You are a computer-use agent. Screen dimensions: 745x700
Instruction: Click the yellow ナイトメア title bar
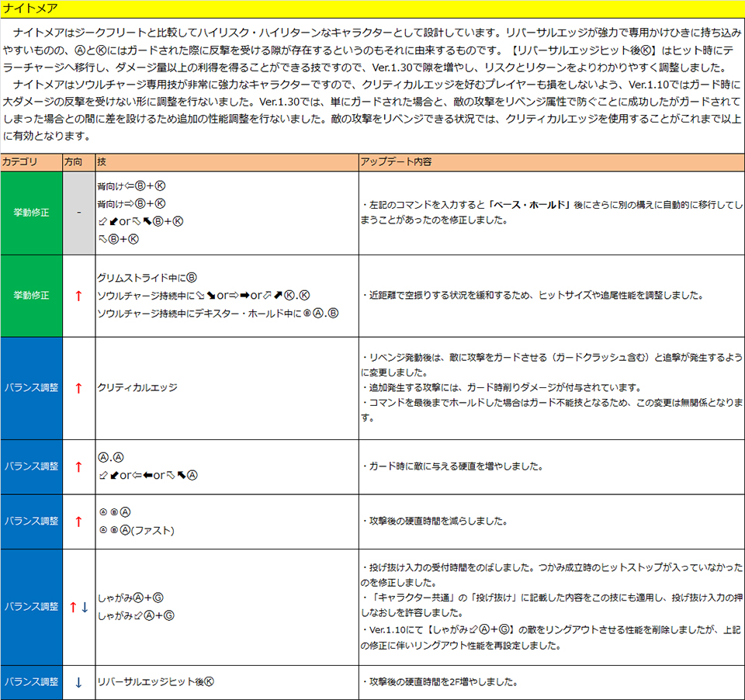tap(372, 9)
